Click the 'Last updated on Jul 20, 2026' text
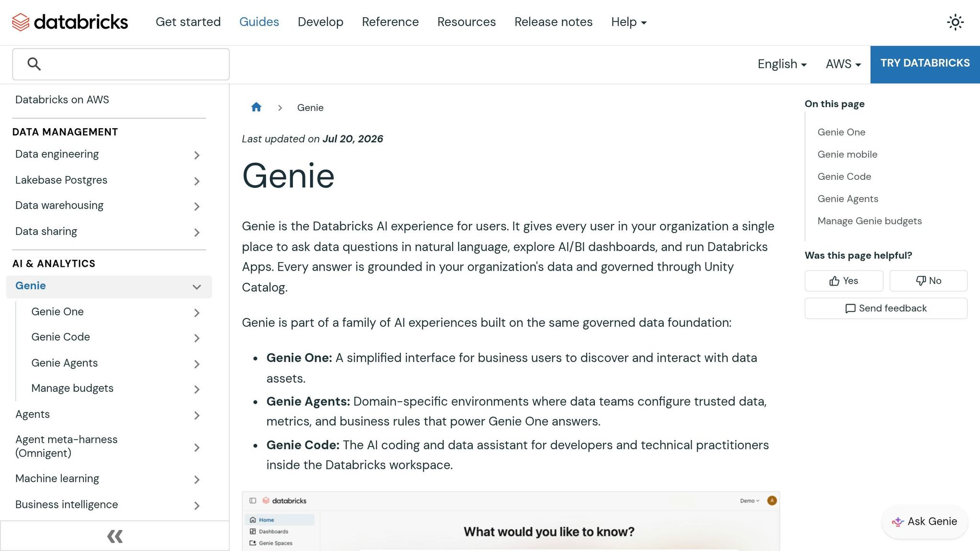The image size is (980, 551). (312, 139)
